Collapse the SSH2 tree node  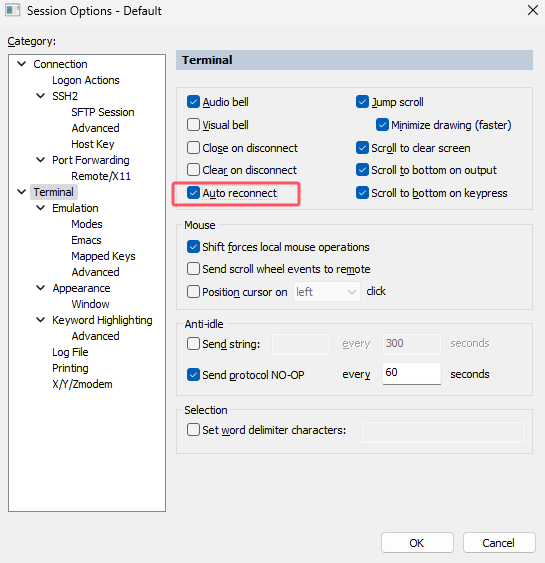(41, 96)
